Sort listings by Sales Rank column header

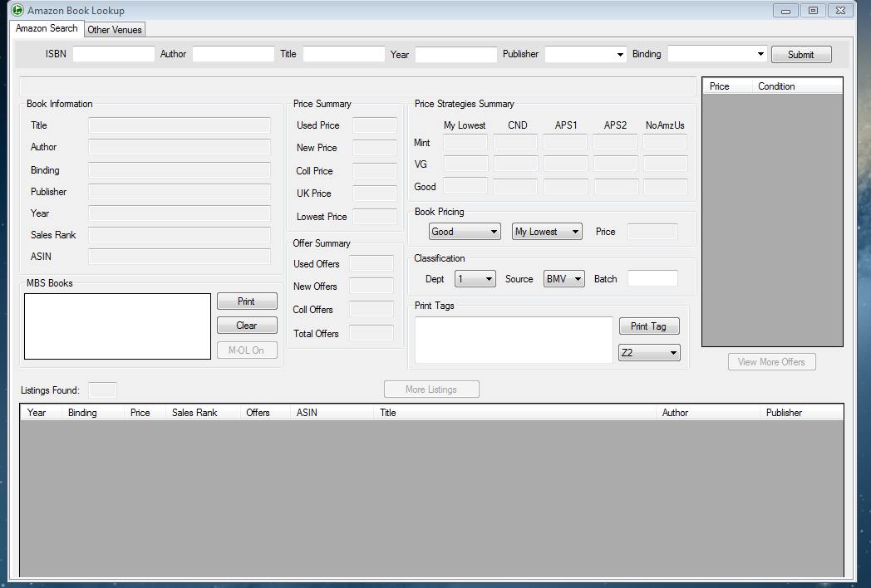(194, 413)
